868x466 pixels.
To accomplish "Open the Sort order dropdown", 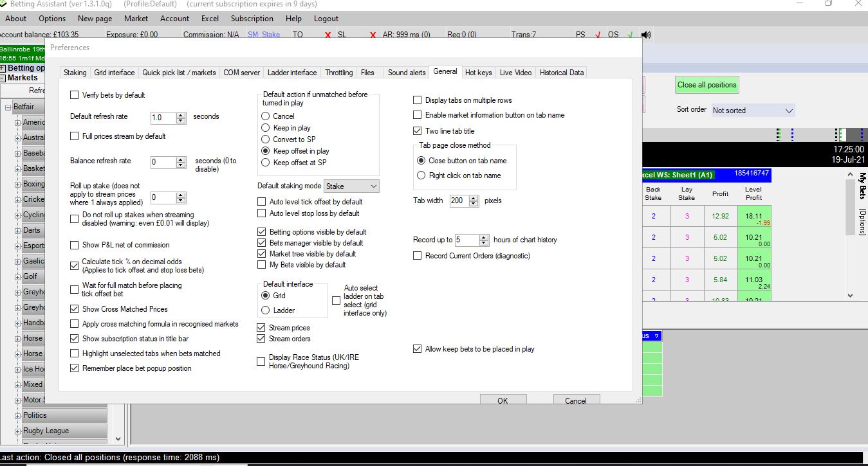I will pos(753,111).
